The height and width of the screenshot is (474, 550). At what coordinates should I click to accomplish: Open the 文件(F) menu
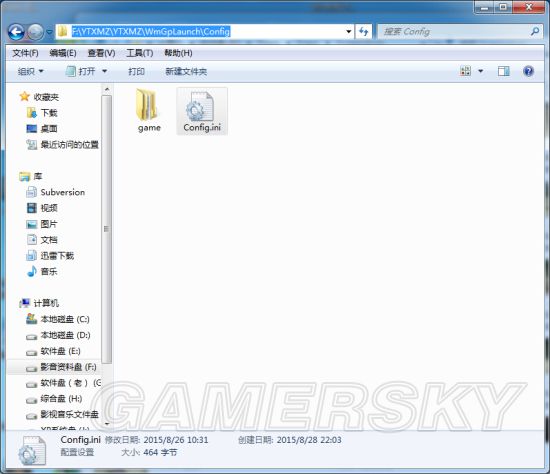[25, 53]
